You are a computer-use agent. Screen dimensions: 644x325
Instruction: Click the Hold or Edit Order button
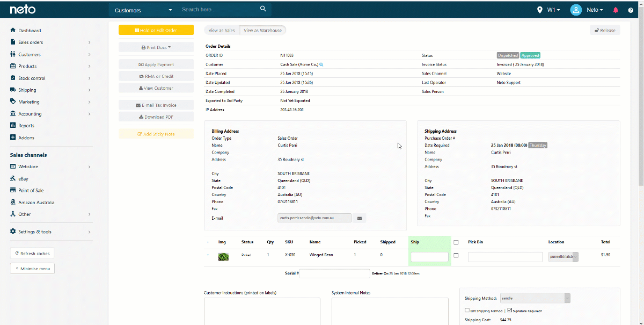coord(156,30)
